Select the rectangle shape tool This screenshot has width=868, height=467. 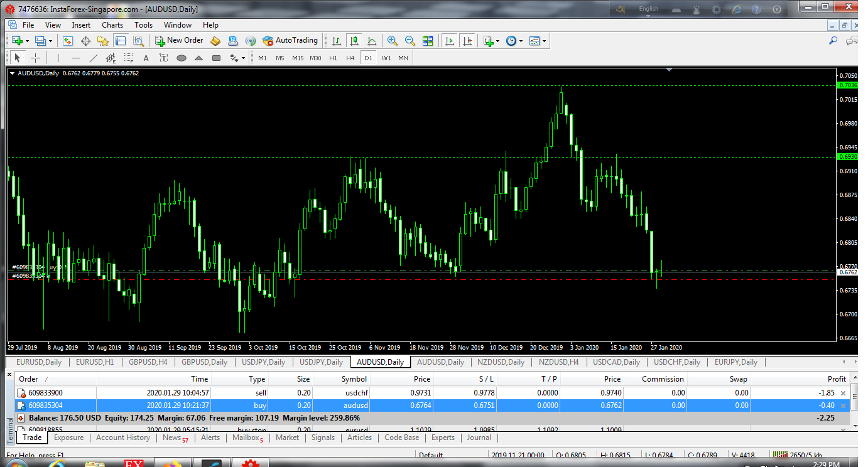pyautogui.click(x=217, y=58)
